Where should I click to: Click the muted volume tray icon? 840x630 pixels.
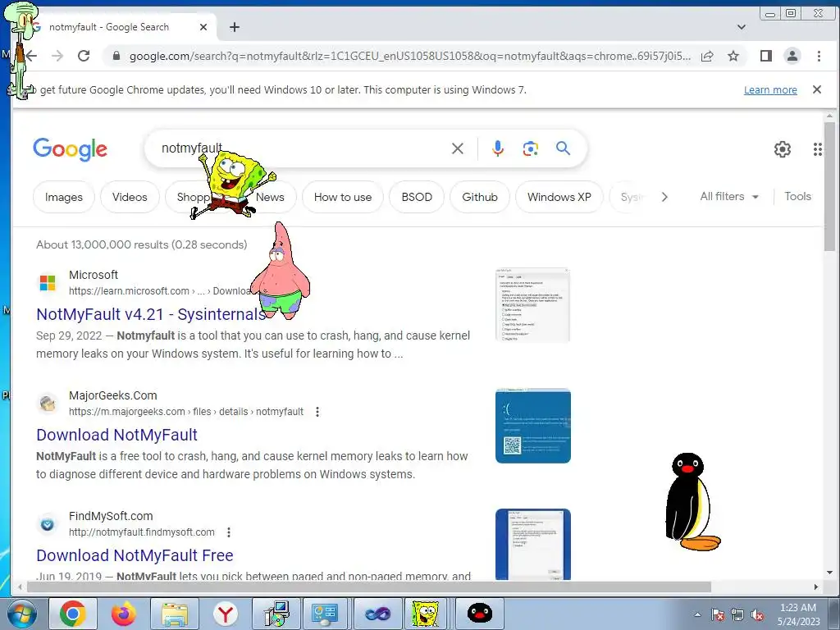coord(757,614)
